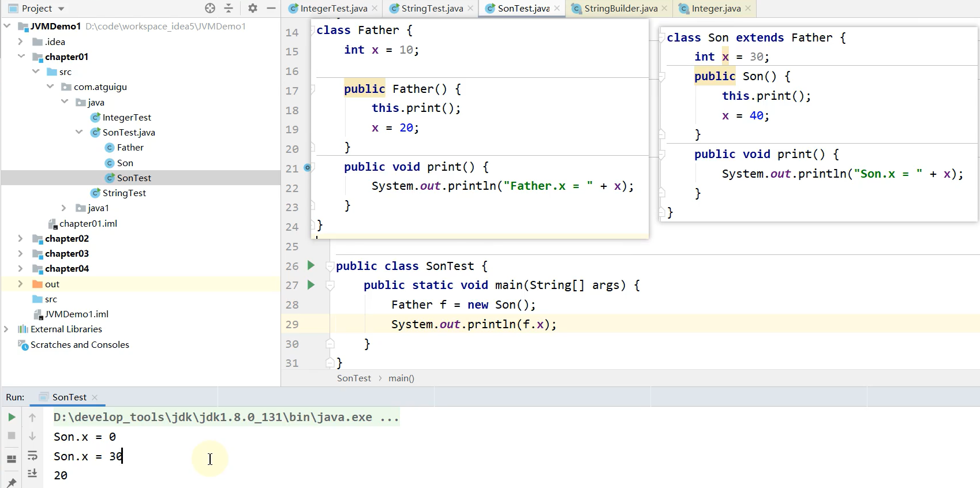The image size is (980, 488).
Task: Expand External Libraries node
Action: pos(6,329)
